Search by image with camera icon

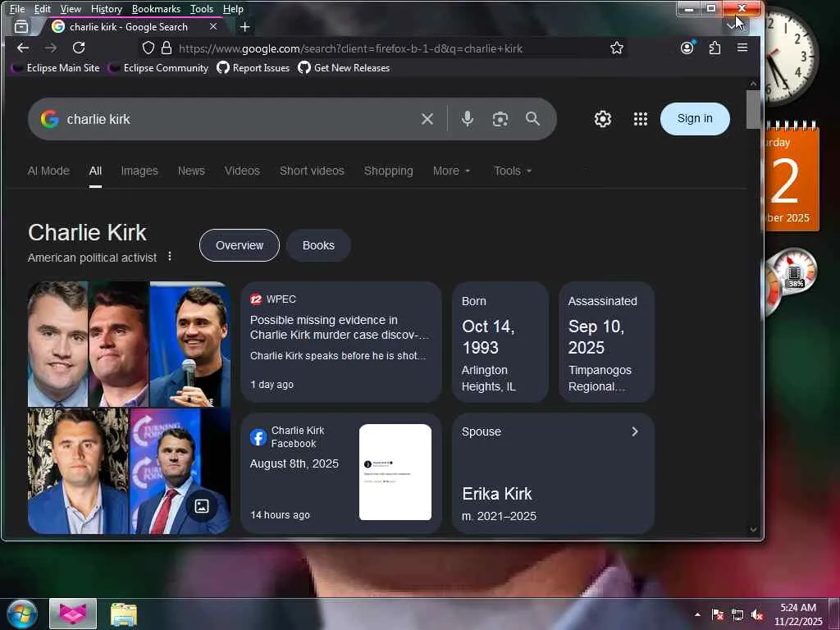tap(500, 119)
